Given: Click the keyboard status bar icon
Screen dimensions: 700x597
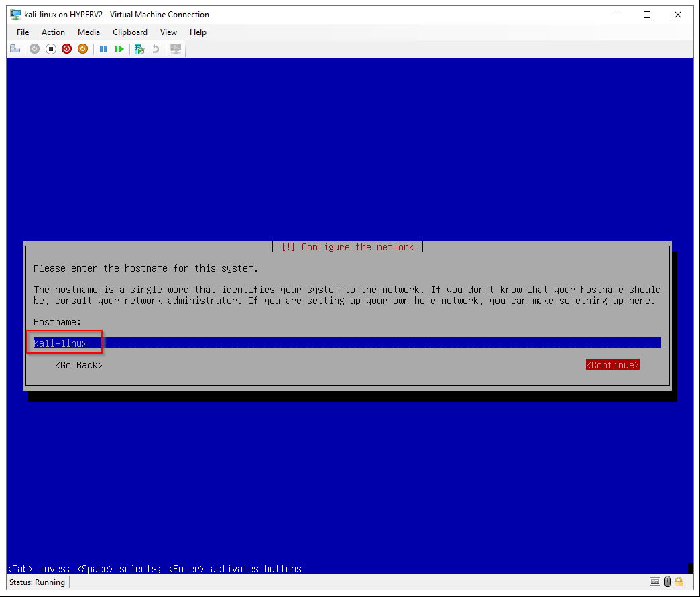Looking at the screenshot, I should (x=655, y=582).
